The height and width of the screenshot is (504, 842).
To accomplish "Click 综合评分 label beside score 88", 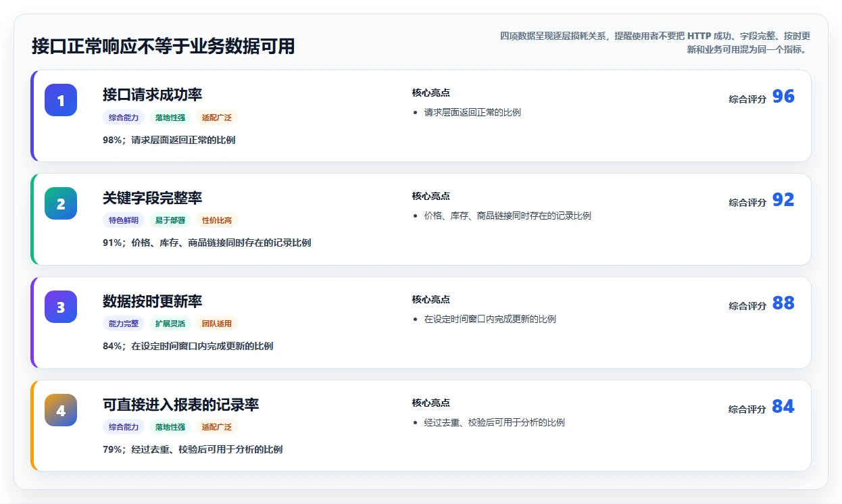I will tap(747, 305).
